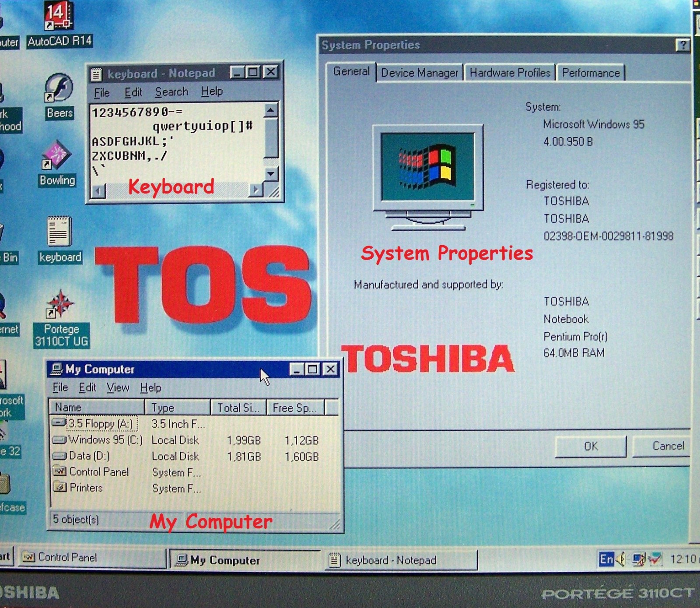Open Notepad's Edit menu
The image size is (700, 608).
tap(133, 92)
